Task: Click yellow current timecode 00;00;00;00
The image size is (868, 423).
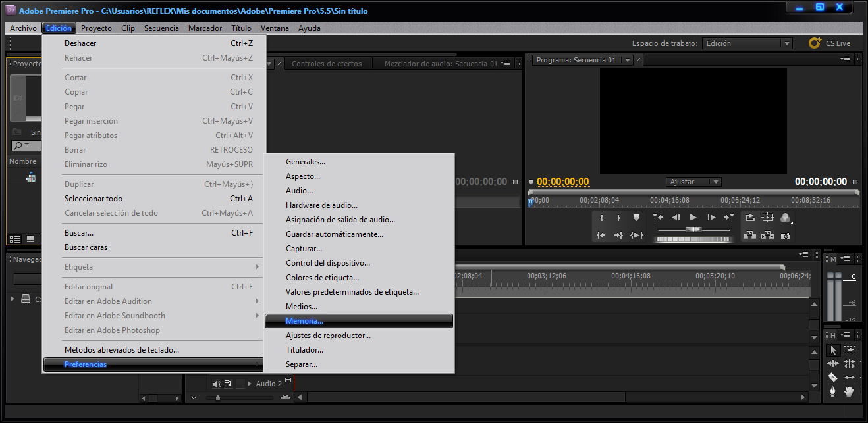Action: click(x=562, y=182)
